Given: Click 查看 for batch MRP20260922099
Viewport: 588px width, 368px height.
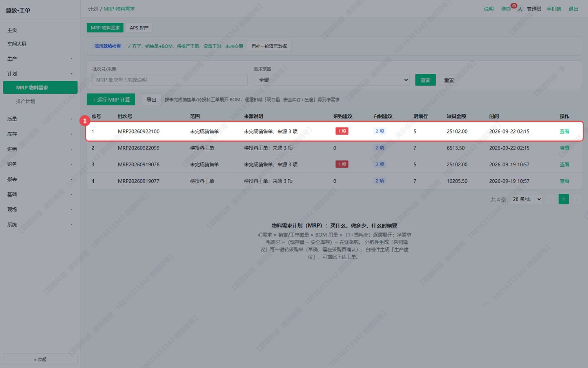Looking at the screenshot, I should pyautogui.click(x=564, y=148).
